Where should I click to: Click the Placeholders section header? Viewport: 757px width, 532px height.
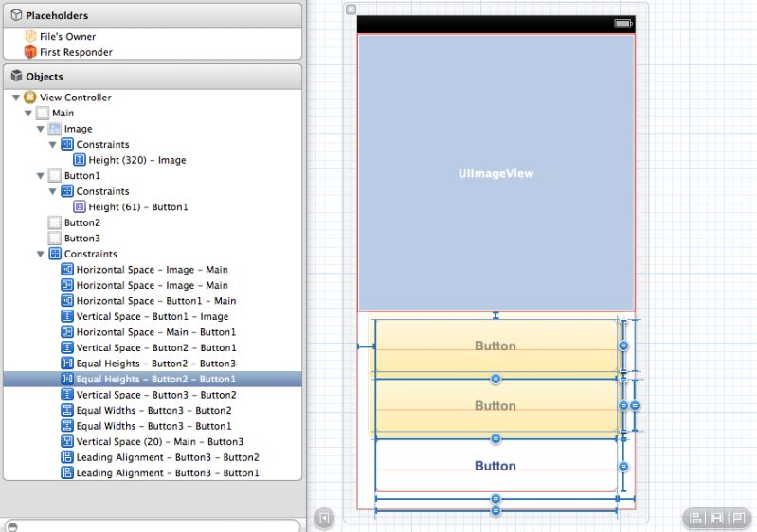[x=153, y=15]
